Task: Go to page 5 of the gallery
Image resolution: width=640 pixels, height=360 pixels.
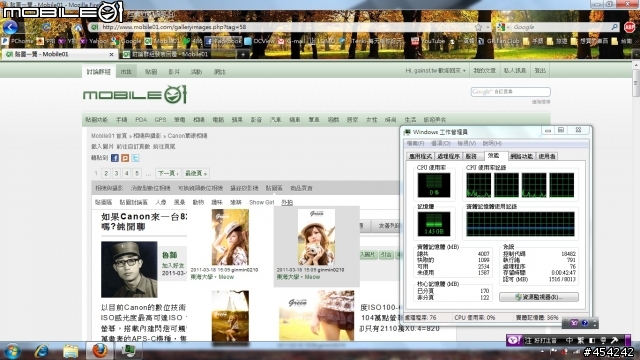Action: pyautogui.click(x=137, y=173)
